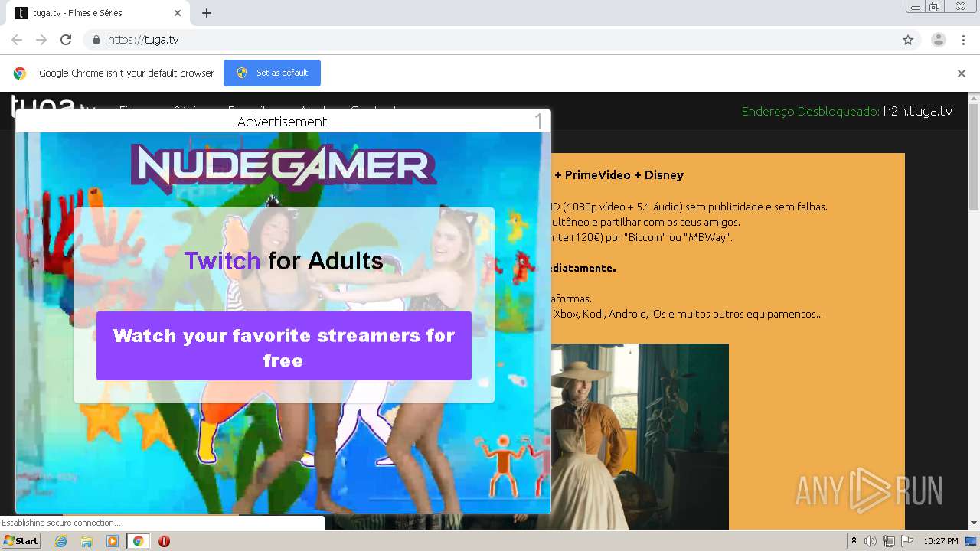The height and width of the screenshot is (551, 980).
Task: Bookmark this page with star icon
Action: (908, 40)
